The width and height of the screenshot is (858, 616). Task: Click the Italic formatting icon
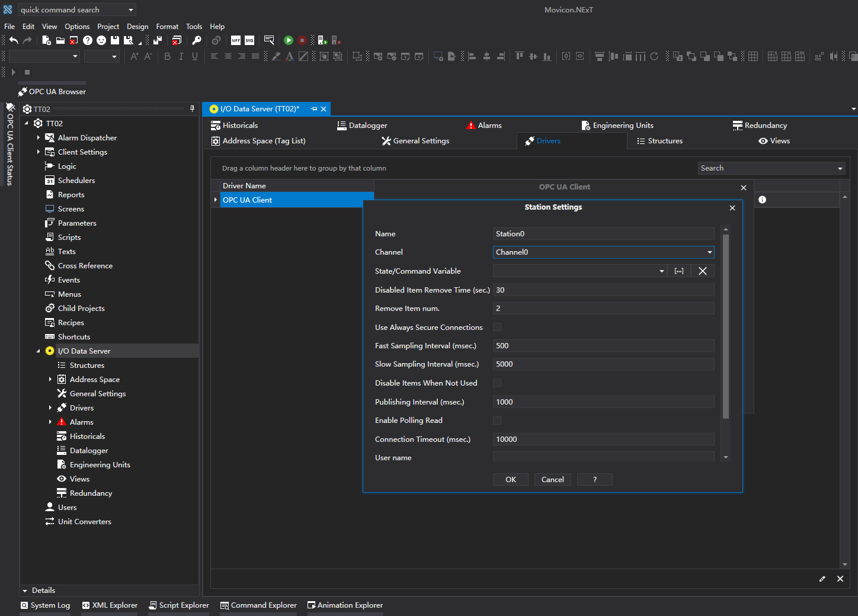(181, 56)
